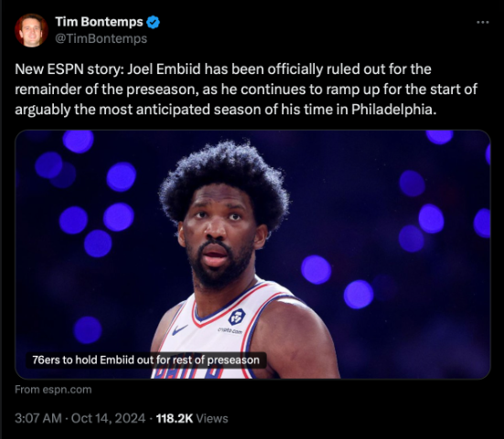
Task: Open Tim Bontemps' profile avatar
Action: pos(31,30)
